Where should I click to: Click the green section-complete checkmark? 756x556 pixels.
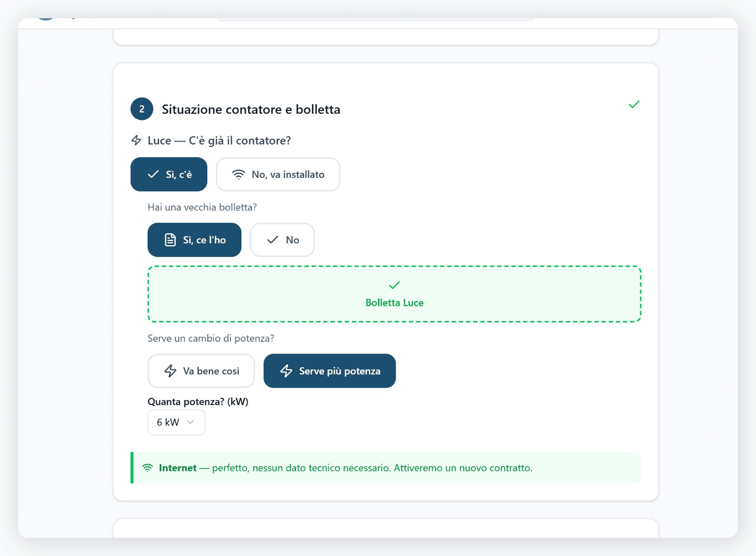coord(634,105)
